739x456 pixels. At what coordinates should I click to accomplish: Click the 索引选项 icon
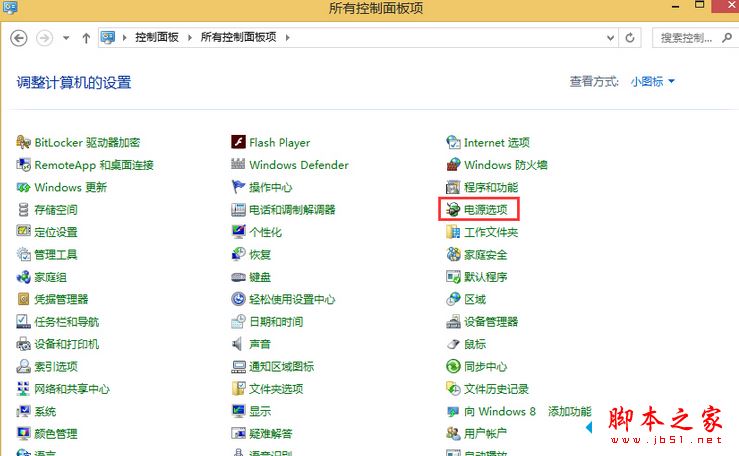click(x=23, y=366)
